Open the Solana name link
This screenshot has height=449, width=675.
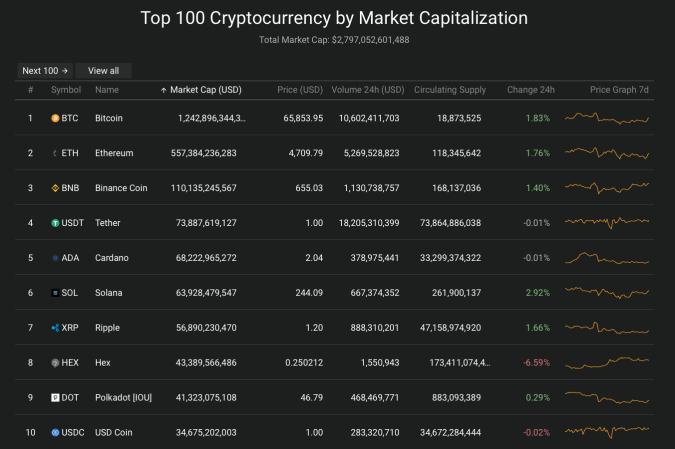pyautogui.click(x=108, y=293)
